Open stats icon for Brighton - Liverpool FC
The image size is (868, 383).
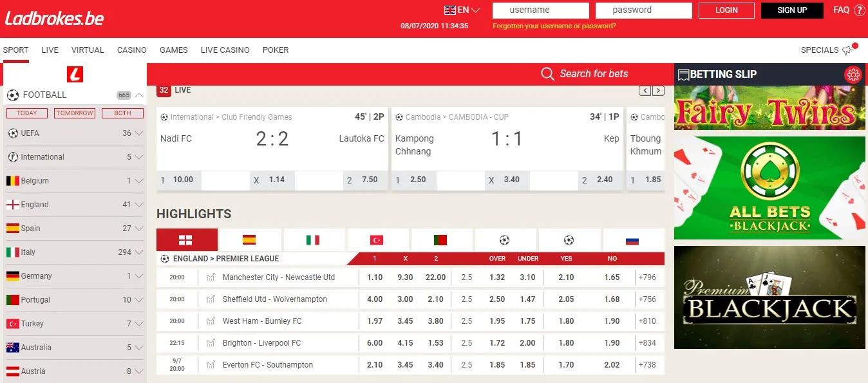(211, 343)
